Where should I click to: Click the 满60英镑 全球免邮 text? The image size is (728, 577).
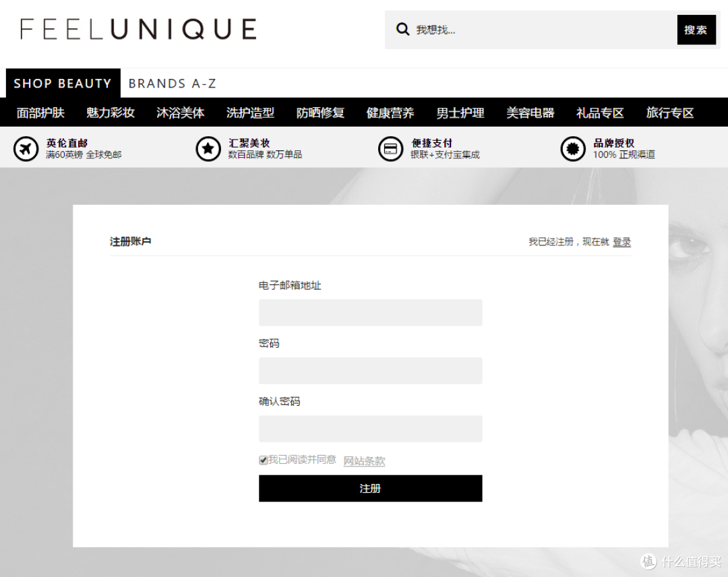(84, 154)
